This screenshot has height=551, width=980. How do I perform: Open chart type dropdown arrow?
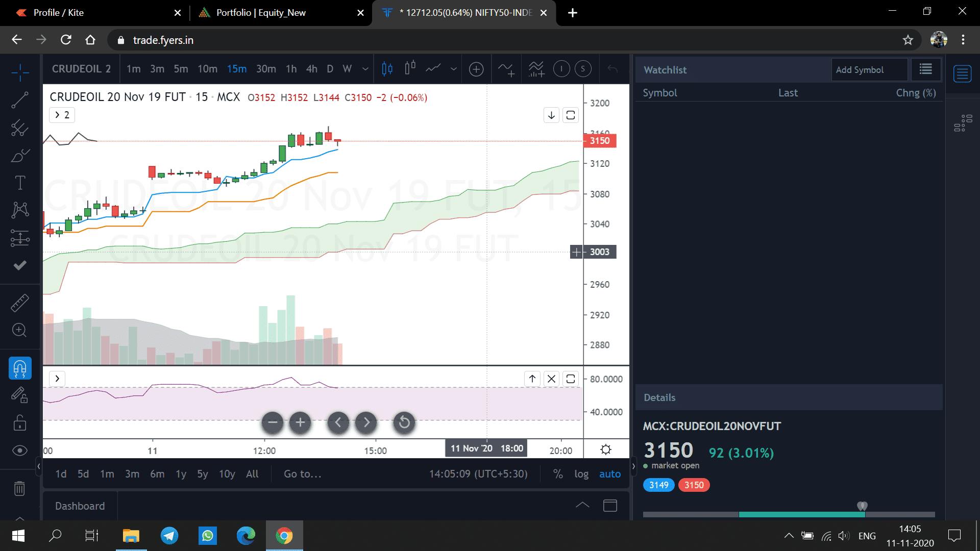453,69
